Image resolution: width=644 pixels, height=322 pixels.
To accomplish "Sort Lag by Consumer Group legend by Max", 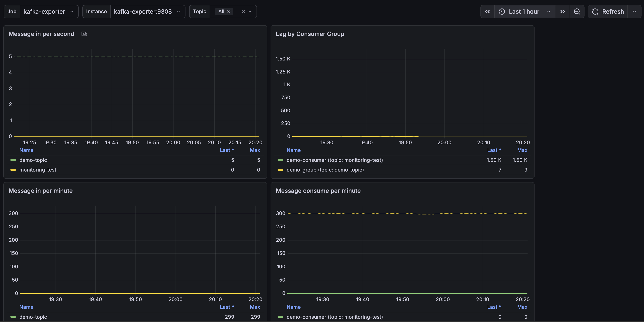I will pos(522,150).
